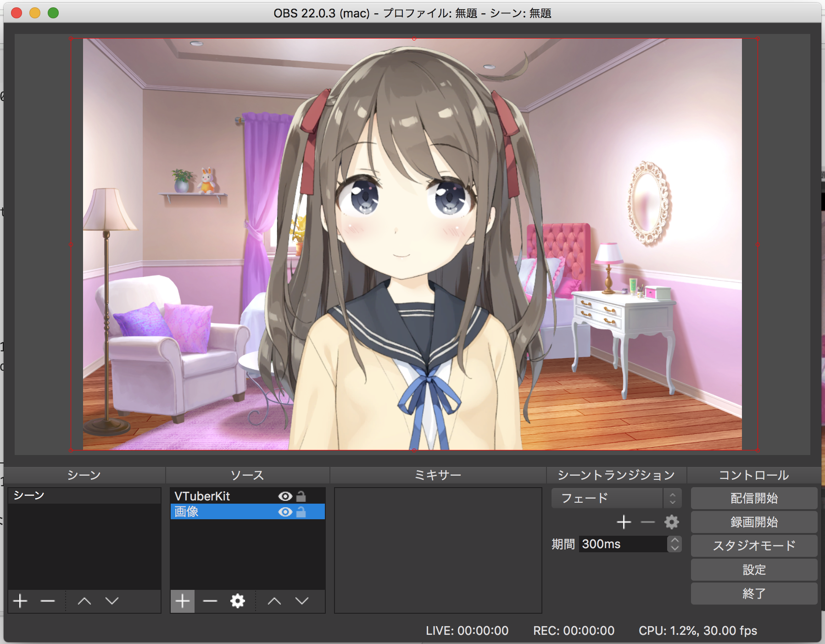Move selected source up in list

(274, 601)
